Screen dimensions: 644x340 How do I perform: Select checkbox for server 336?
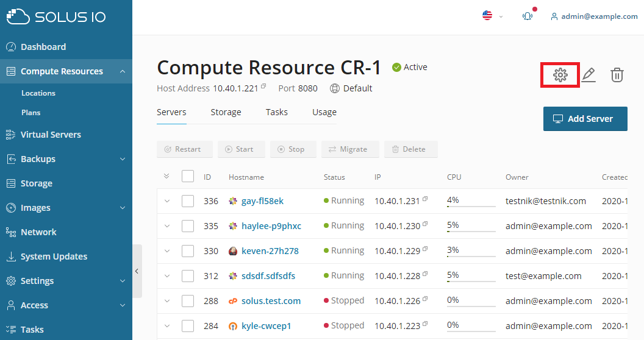(188, 201)
